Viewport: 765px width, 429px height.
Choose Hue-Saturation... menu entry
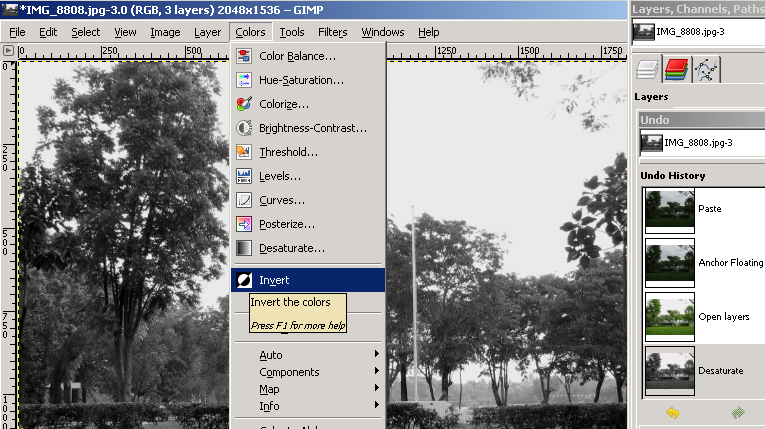pyautogui.click(x=308, y=80)
